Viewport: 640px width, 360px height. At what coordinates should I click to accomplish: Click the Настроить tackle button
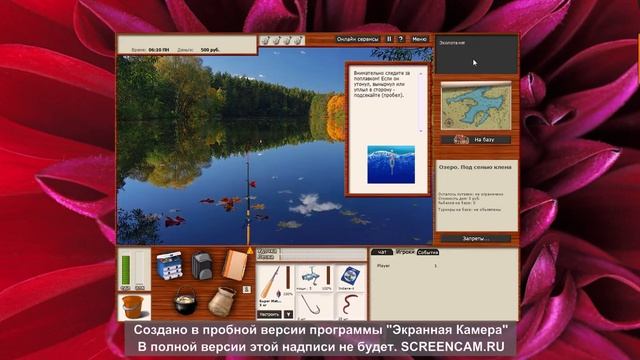[x=269, y=314]
